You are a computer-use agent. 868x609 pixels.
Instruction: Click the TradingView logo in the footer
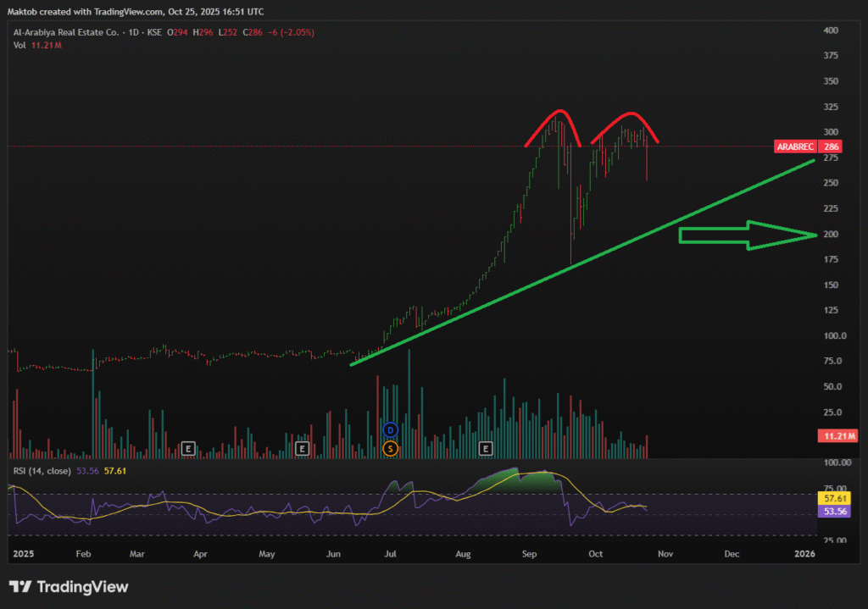coord(69,586)
